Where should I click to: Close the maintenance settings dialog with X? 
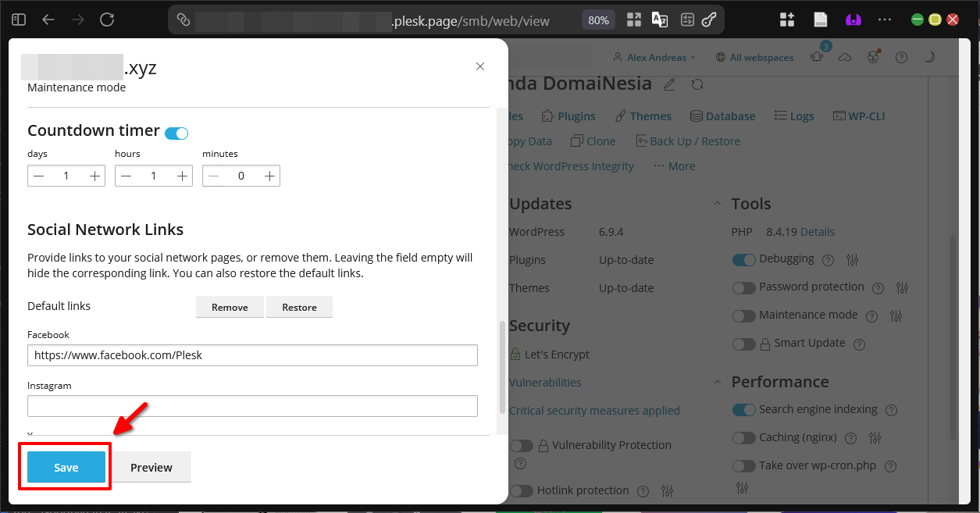click(x=480, y=66)
